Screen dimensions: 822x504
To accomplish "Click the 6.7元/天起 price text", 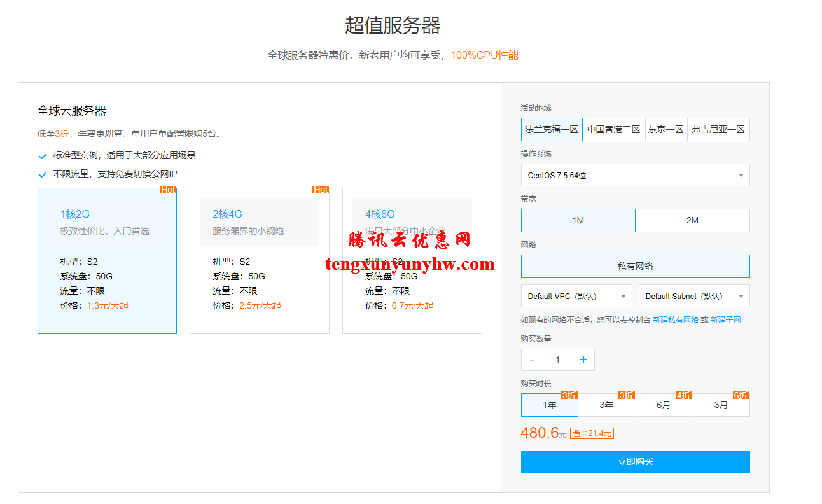I will 413,305.
